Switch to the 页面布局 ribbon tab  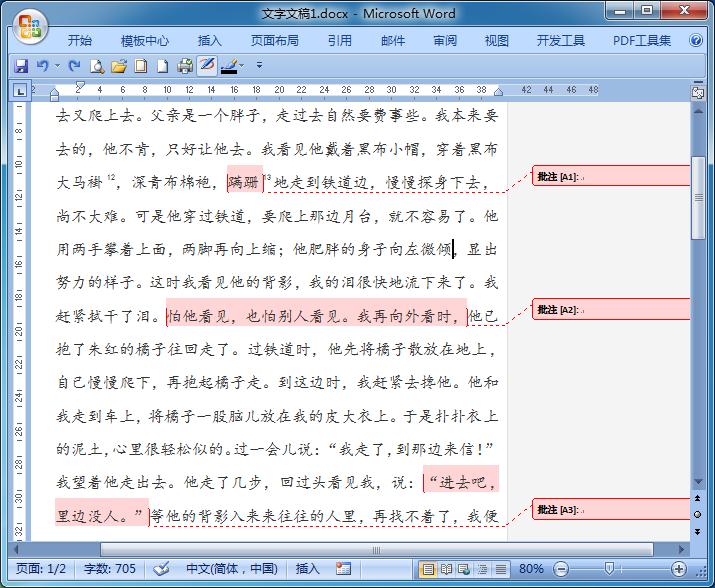click(x=275, y=41)
